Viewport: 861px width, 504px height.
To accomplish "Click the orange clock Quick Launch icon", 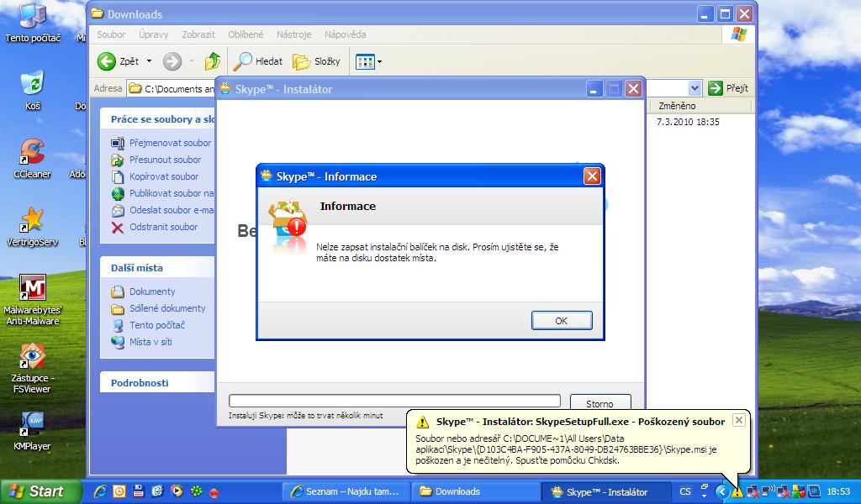I will 119,491.
